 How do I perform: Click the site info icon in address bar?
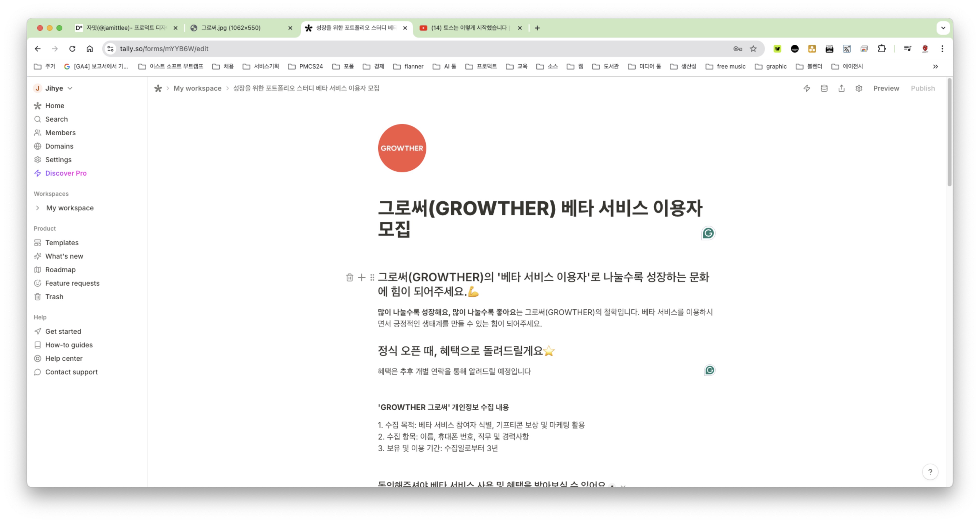pyautogui.click(x=110, y=49)
